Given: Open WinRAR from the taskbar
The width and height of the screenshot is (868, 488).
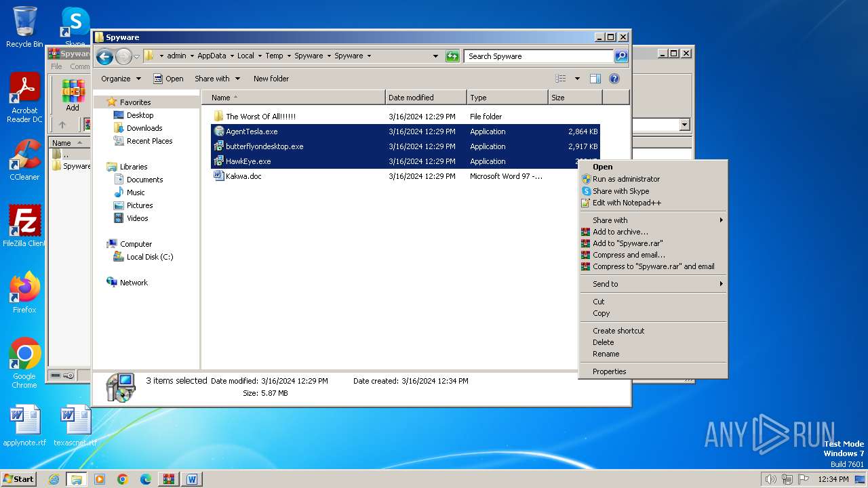Looking at the screenshot, I should [169, 479].
